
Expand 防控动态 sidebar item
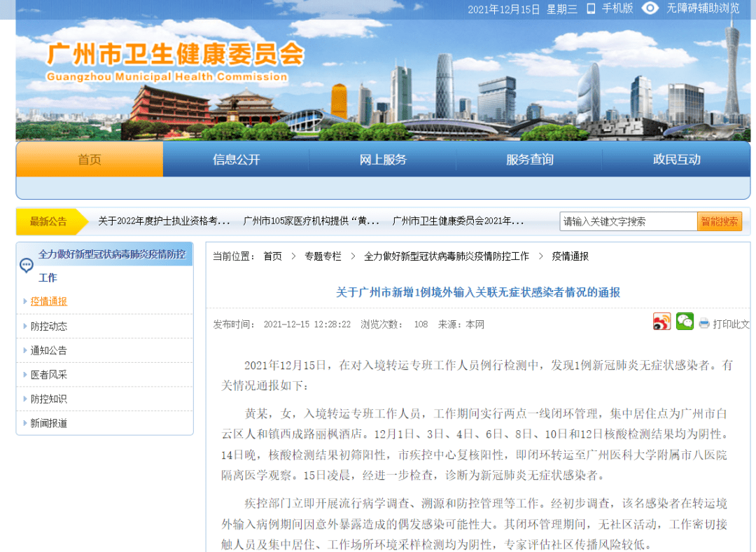(48, 326)
